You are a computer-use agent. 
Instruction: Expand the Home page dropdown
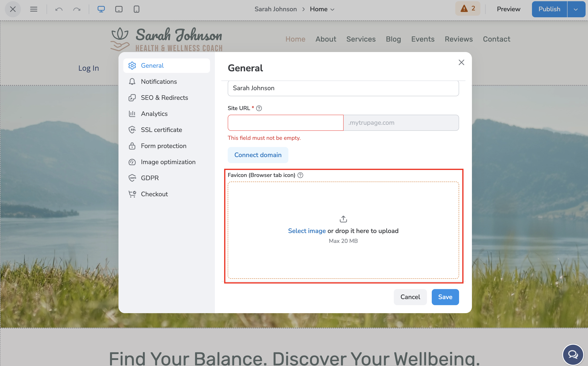pyautogui.click(x=322, y=9)
